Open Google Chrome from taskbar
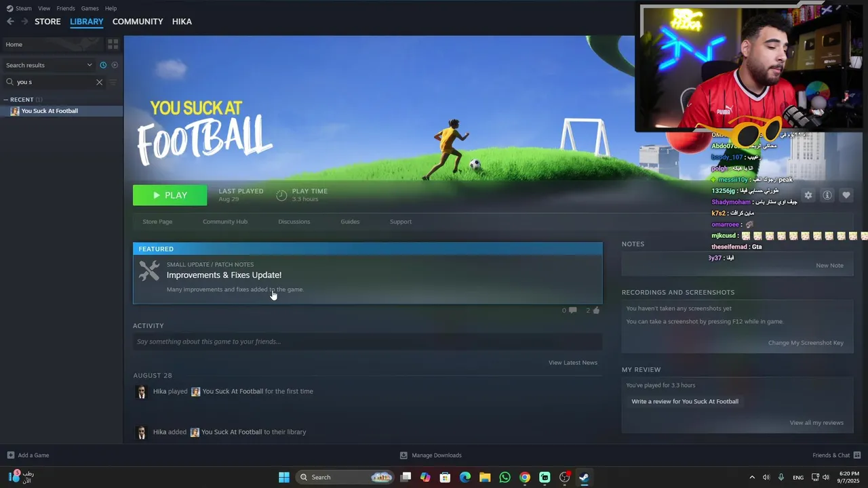This screenshot has height=488, width=868. pyautogui.click(x=525, y=477)
